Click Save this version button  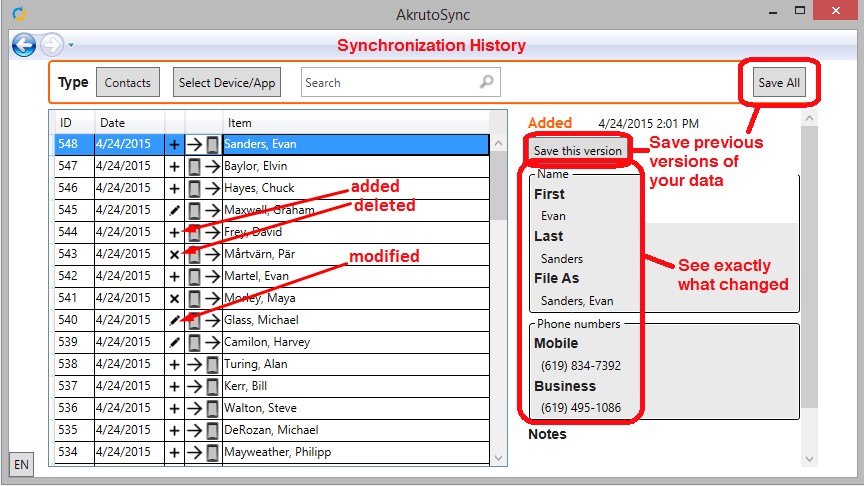click(578, 151)
